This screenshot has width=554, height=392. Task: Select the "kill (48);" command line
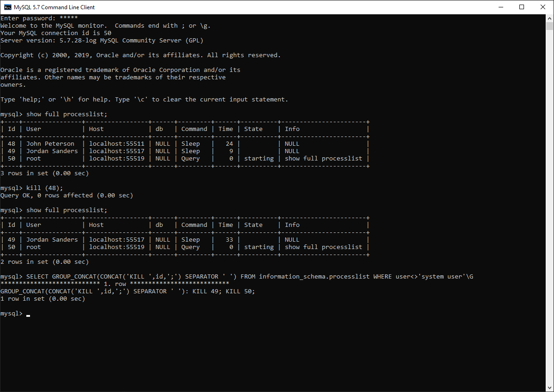32,188
